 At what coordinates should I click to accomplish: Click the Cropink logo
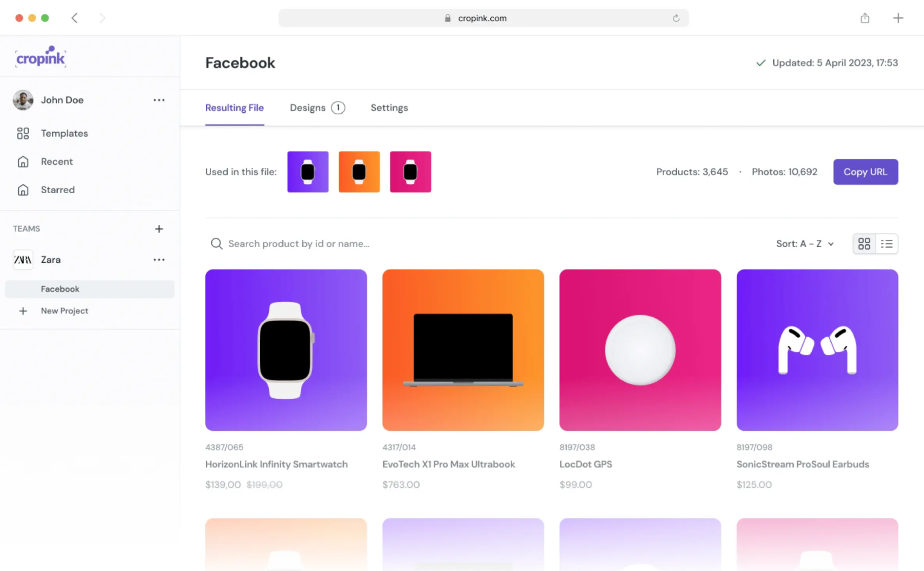tap(41, 57)
